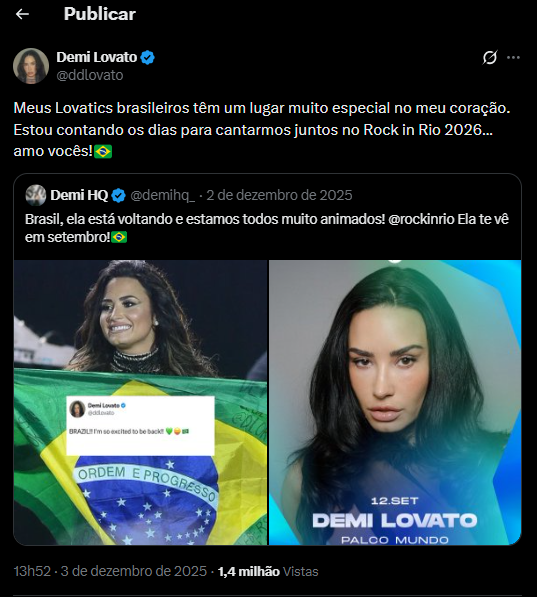View the 1,4 milhão Vistas count
This screenshot has width=537, height=597.
coord(268,571)
